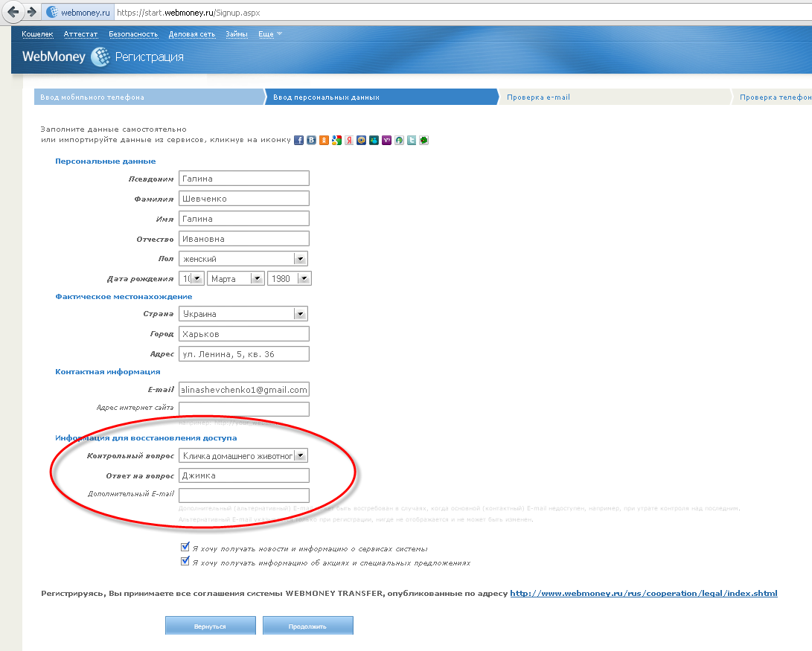812x651 pixels.
Task: Open the Безопасность menu item
Action: pos(133,34)
